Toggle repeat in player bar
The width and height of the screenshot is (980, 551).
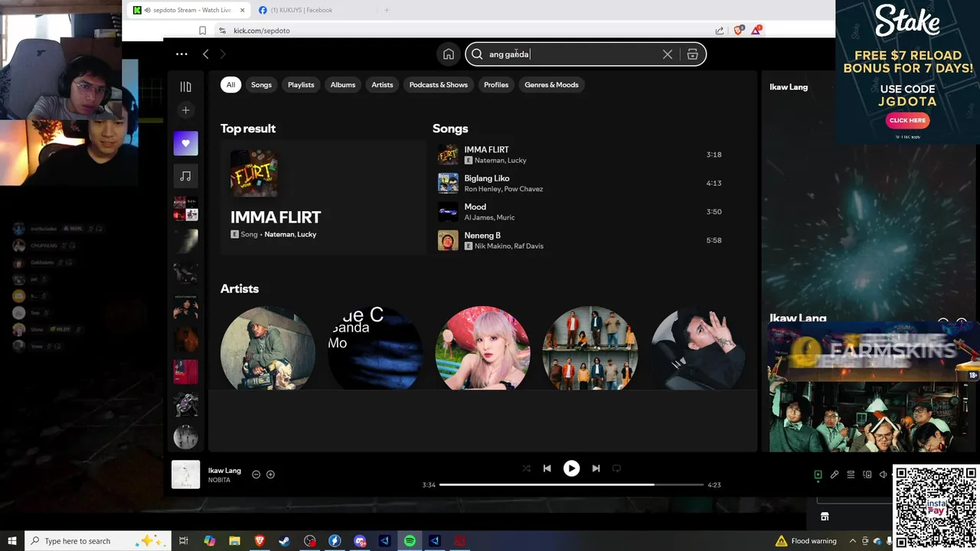pyautogui.click(x=616, y=468)
